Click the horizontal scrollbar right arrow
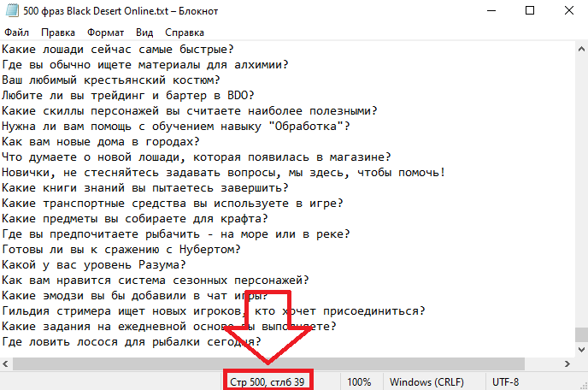The height and width of the screenshot is (390, 588). pos(567,363)
